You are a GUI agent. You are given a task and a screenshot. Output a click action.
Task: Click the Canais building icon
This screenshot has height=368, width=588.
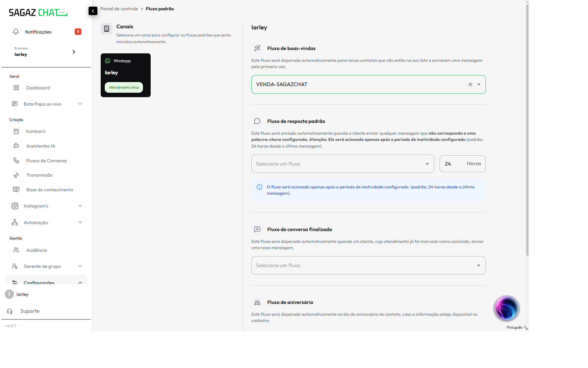pos(107,29)
